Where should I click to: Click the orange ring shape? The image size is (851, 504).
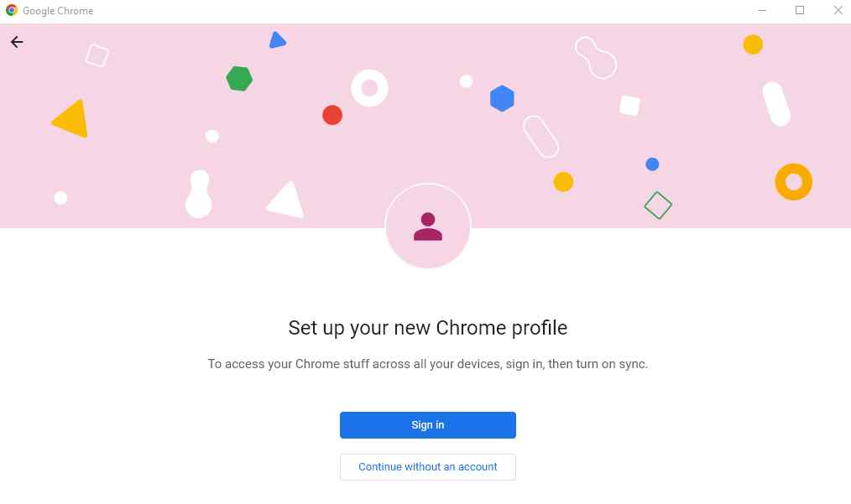pyautogui.click(x=793, y=182)
